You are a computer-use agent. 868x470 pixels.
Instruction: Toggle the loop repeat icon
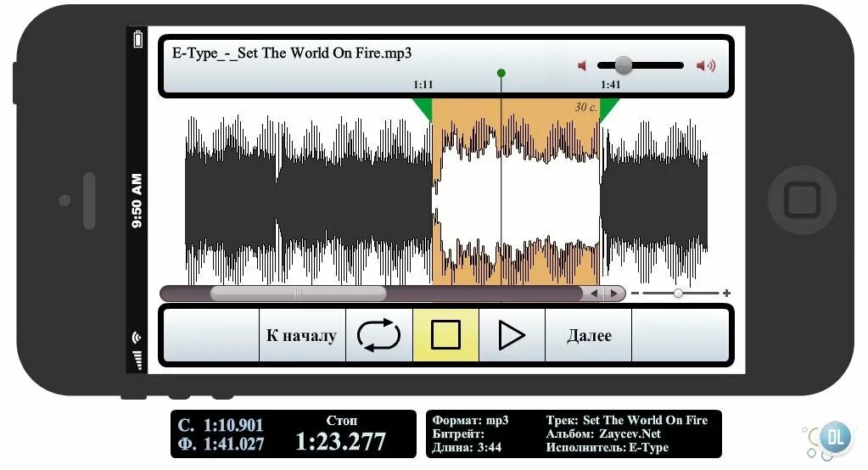(x=379, y=335)
